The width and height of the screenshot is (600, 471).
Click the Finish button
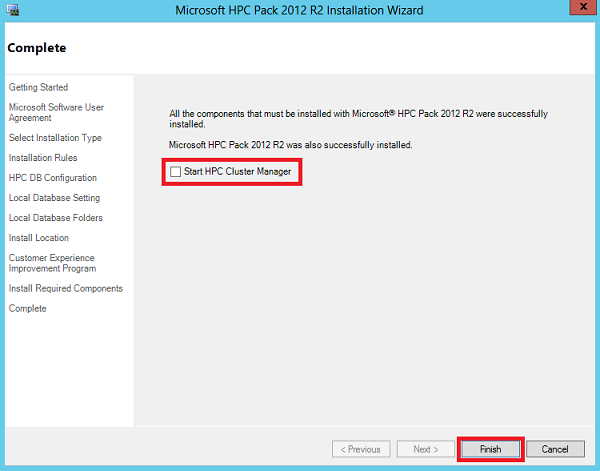click(491, 449)
